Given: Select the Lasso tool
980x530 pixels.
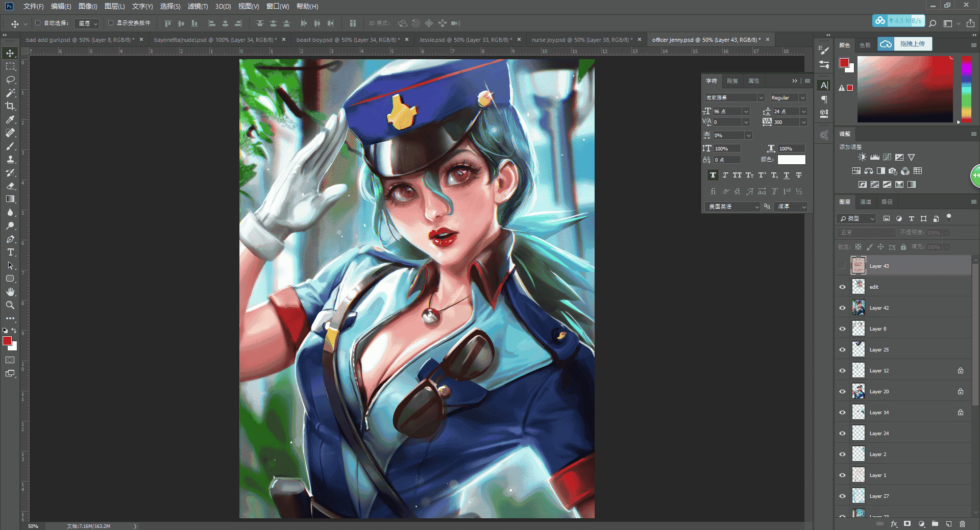Looking at the screenshot, I should 10,80.
